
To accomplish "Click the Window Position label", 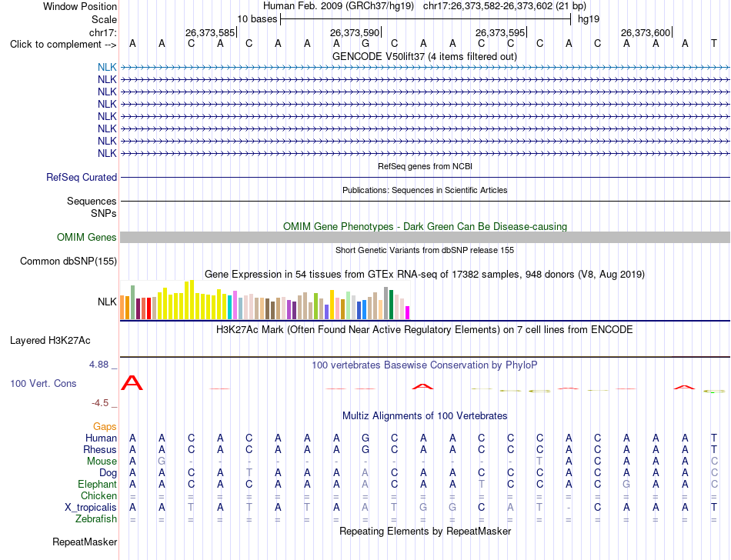I will pyautogui.click(x=80, y=6).
